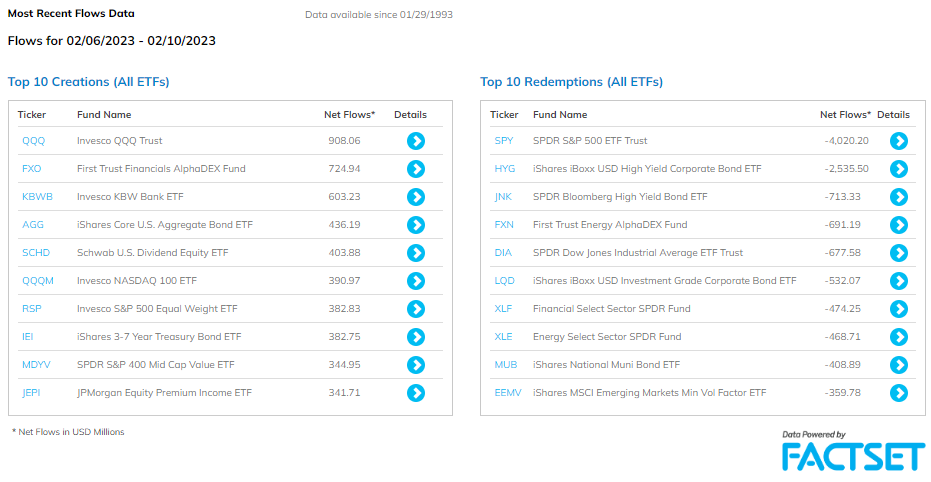Select the -359.78 net flow value
Viewport: 931px width, 482px height.
tap(843, 392)
